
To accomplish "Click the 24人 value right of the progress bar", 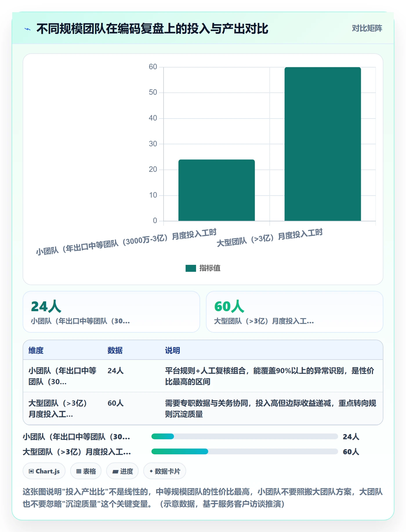I will pyautogui.click(x=351, y=437).
